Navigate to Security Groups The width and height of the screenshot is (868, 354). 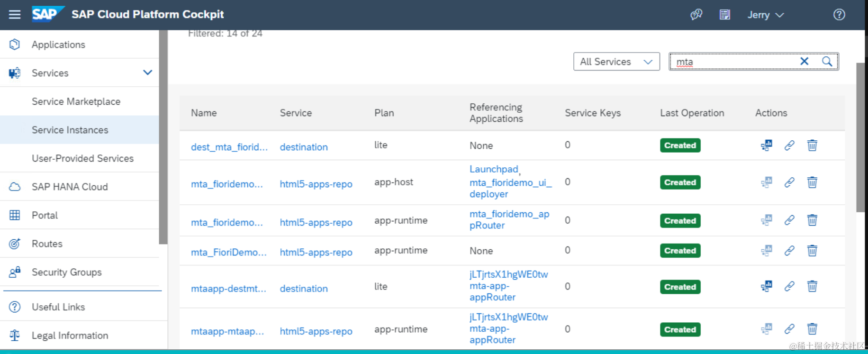point(66,272)
